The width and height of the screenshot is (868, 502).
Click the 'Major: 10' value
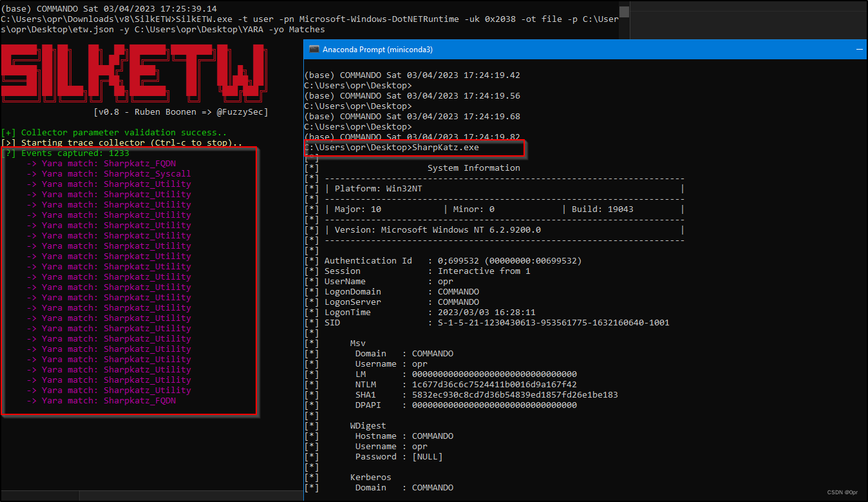click(x=358, y=209)
